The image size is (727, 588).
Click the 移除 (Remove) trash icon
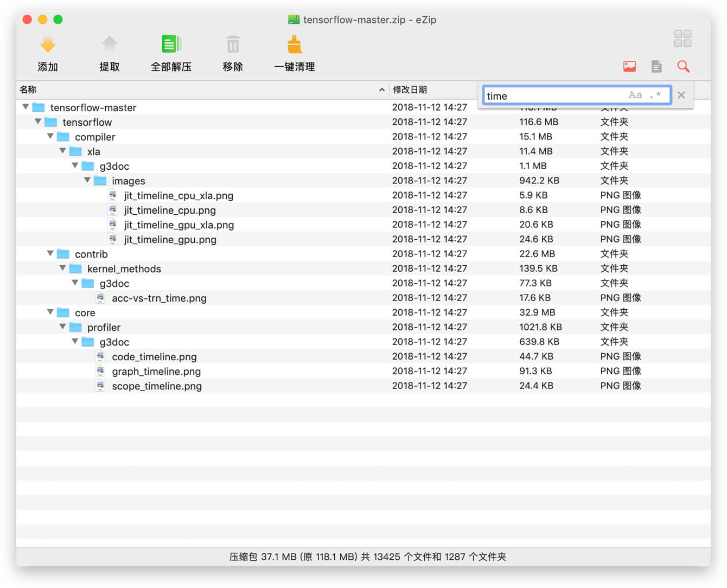232,44
